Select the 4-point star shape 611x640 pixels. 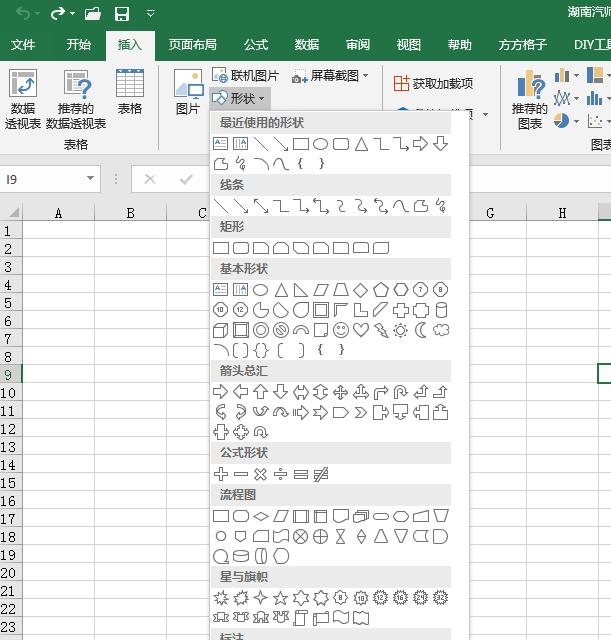coord(261,598)
